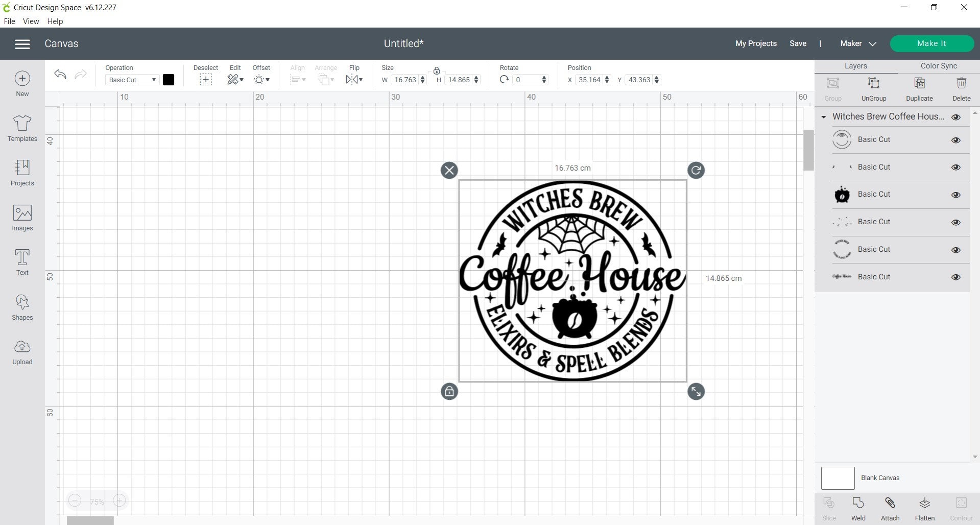
Task: Open the Help menu
Action: 55,21
